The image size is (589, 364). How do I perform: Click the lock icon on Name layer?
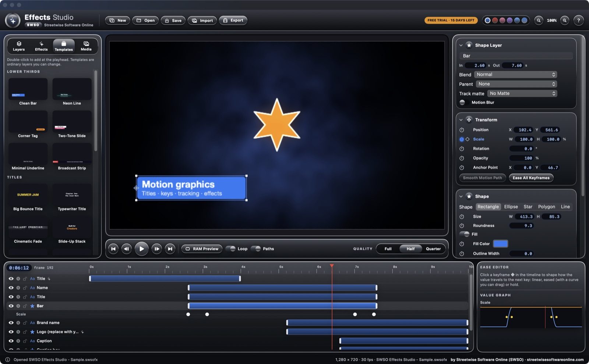(25, 288)
